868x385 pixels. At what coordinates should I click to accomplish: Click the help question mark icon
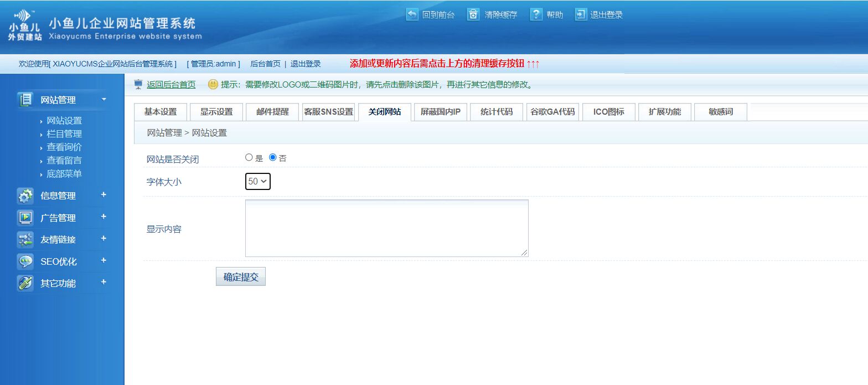point(536,14)
